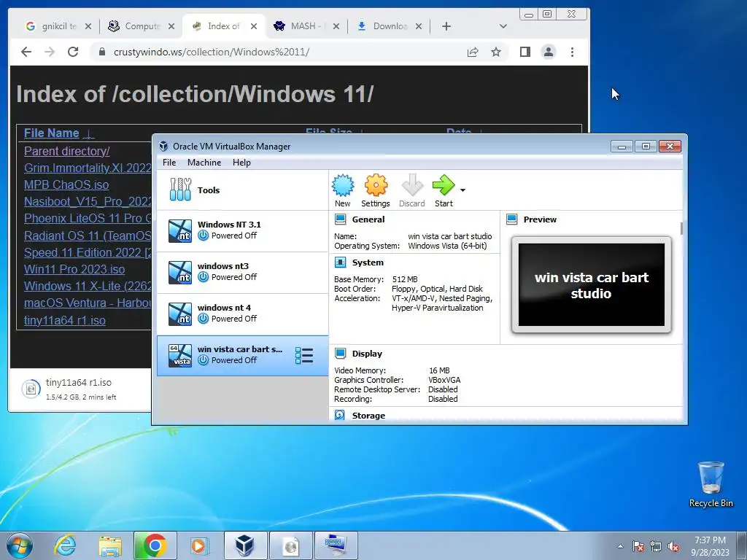Open the Parent directory link
The image size is (747, 560).
click(x=66, y=151)
